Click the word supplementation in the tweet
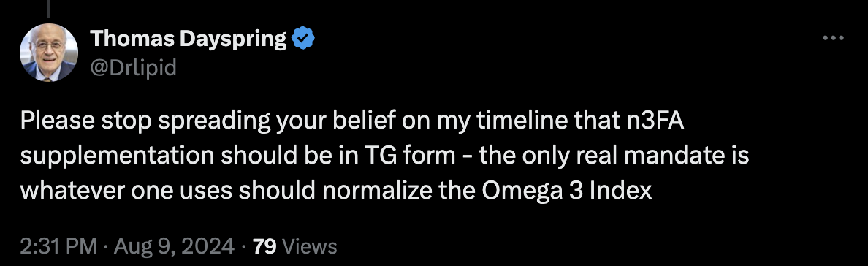 (118, 157)
